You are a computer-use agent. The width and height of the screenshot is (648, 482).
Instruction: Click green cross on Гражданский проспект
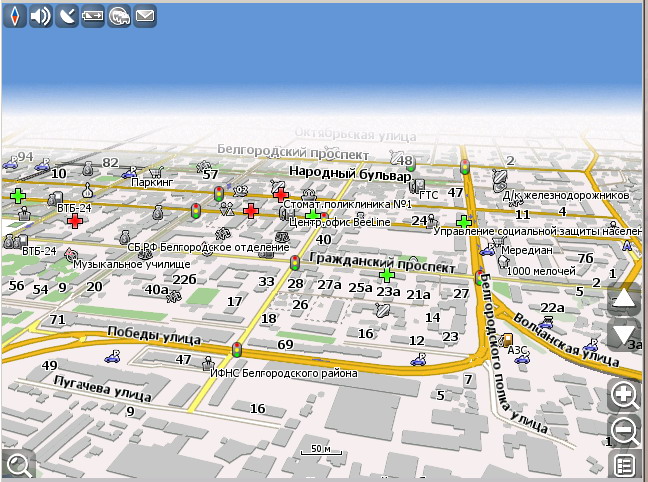387,274
